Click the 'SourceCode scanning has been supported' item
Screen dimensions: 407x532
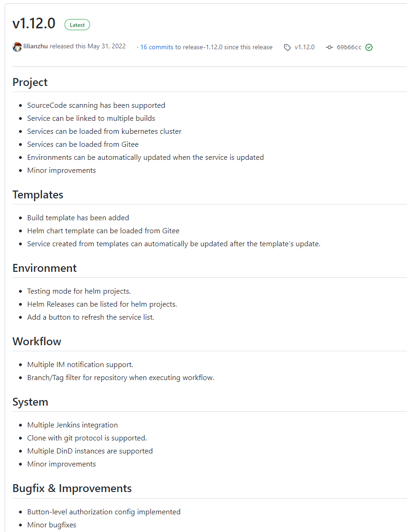click(x=96, y=105)
